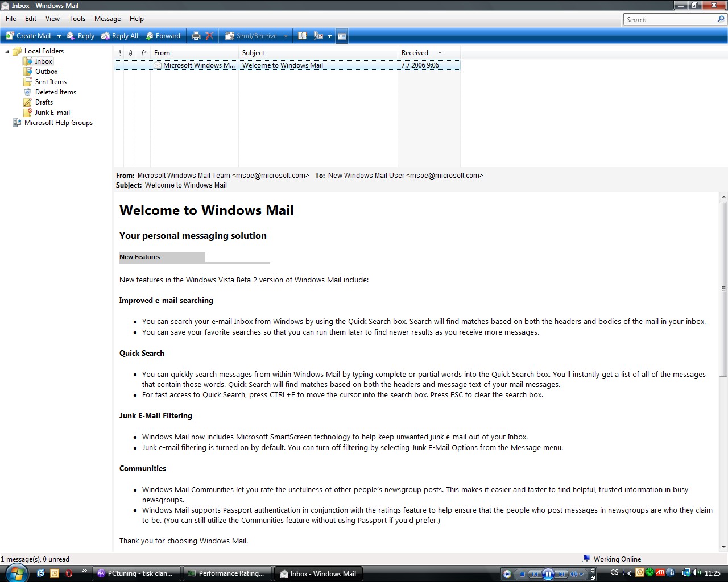Viewport: 728px width, 582px height.
Task: Open the View menu
Action: click(x=52, y=19)
